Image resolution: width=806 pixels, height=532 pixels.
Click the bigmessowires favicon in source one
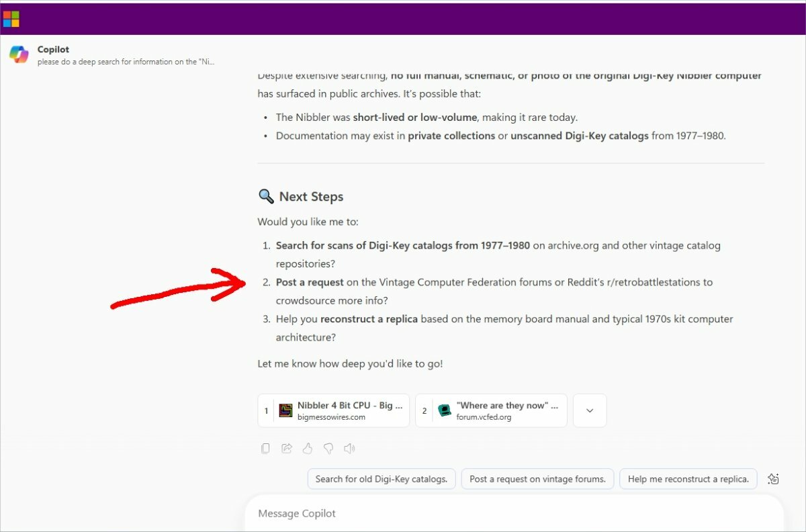[x=286, y=410]
